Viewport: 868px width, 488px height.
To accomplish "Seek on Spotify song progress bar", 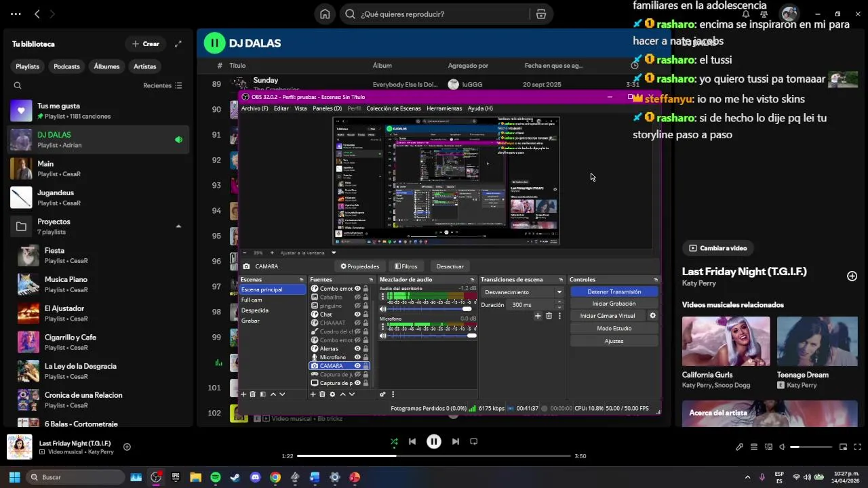I will pos(434,456).
